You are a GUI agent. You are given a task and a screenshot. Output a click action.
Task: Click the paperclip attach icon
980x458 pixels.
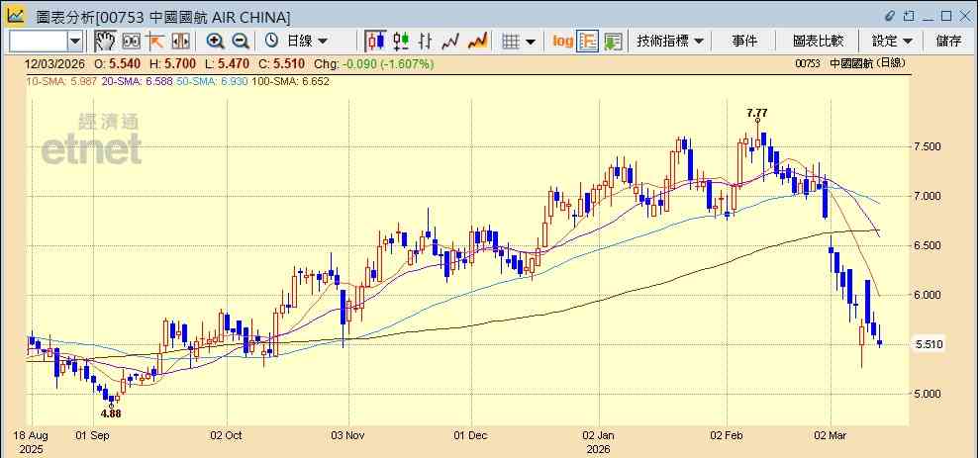pos(891,16)
